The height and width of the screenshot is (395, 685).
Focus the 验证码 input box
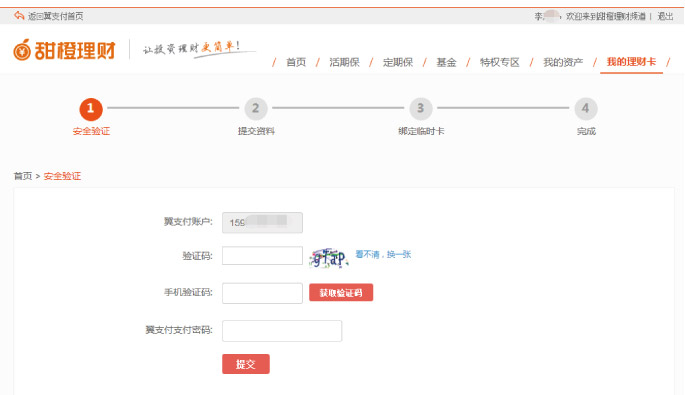coord(262,256)
